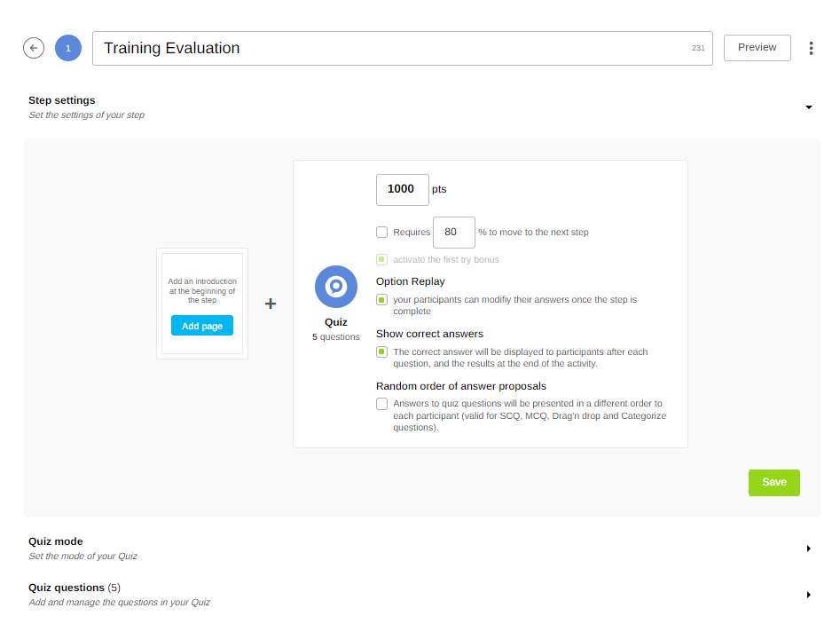
Task: Expand the Quiz mode section arrow
Action: pos(808,549)
